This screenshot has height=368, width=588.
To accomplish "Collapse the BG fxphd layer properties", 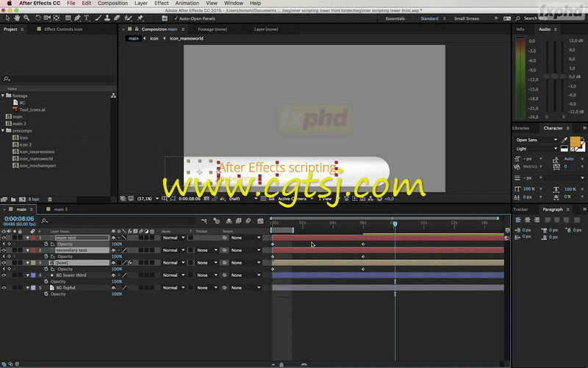I will point(28,288).
